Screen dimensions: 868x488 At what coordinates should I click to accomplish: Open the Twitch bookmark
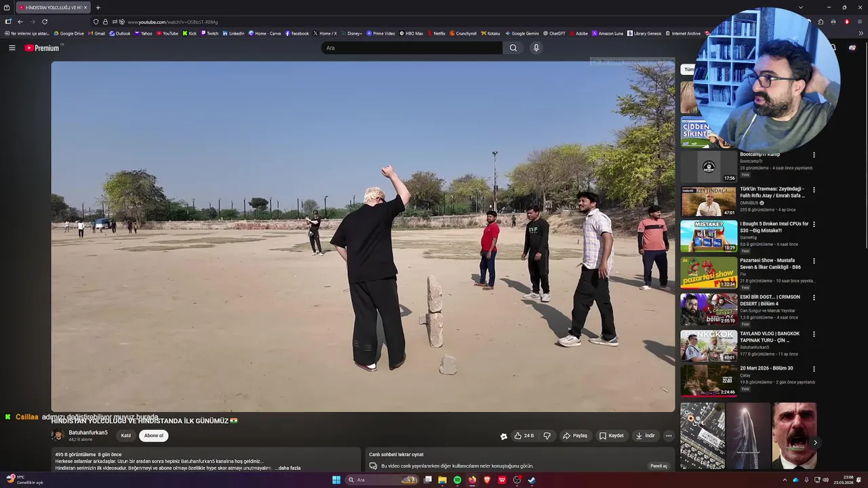(210, 33)
